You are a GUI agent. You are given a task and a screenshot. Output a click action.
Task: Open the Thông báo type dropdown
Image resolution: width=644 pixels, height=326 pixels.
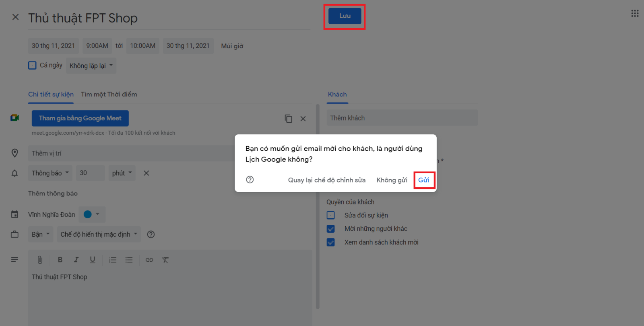pyautogui.click(x=50, y=173)
